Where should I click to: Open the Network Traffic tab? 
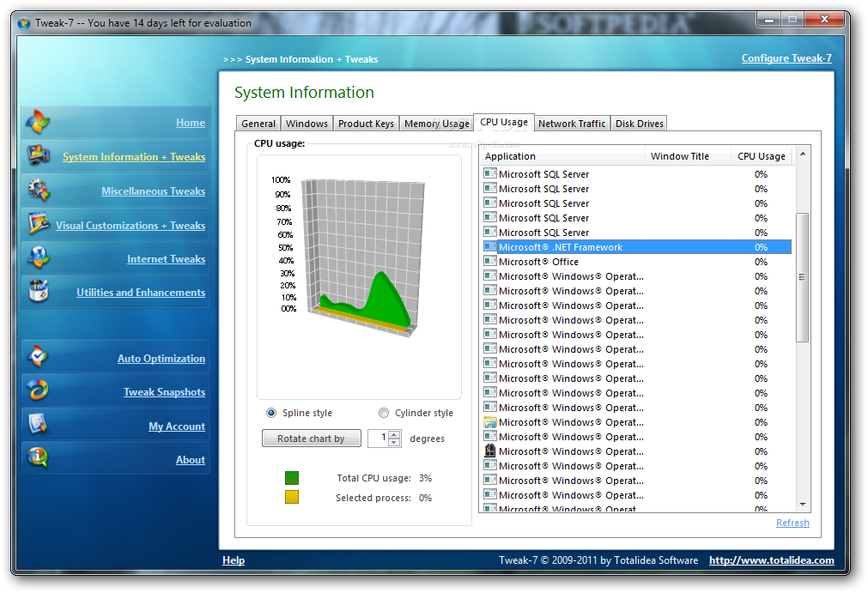(x=572, y=124)
